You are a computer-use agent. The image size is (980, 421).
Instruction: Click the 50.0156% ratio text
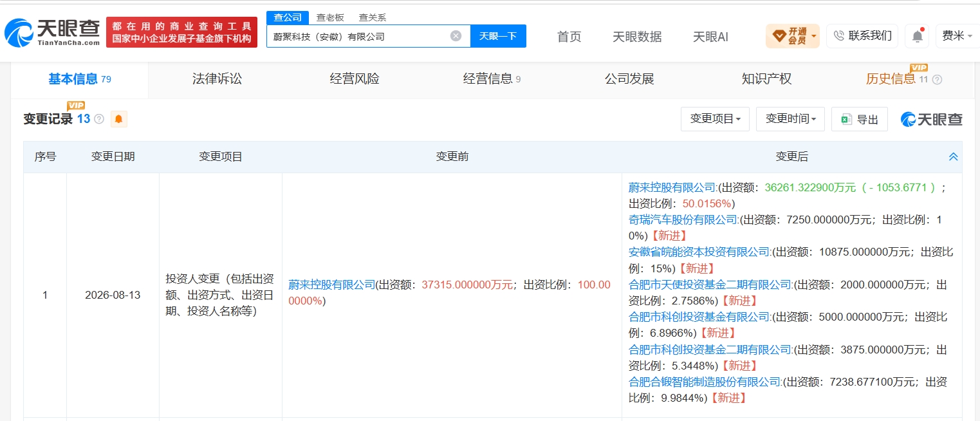(707, 203)
